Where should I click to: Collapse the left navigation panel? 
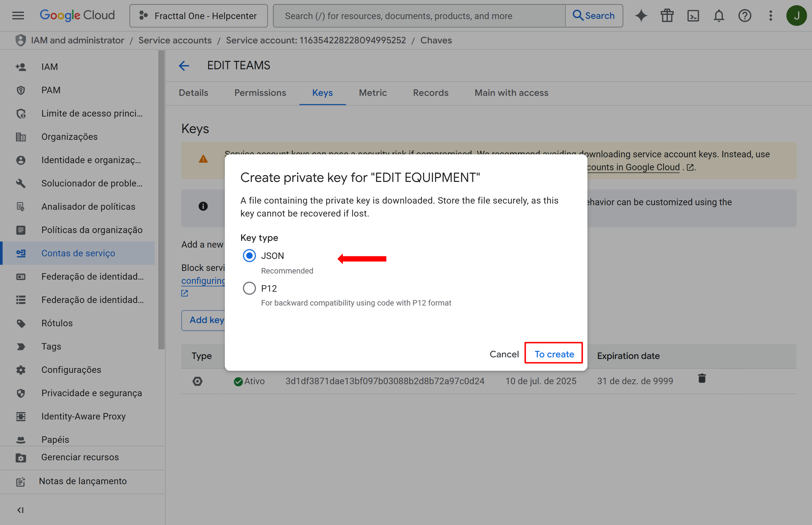pyautogui.click(x=20, y=510)
